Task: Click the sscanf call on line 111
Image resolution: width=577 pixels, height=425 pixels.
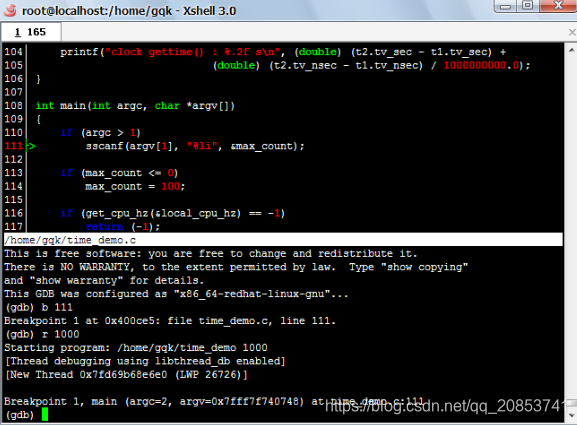Action: point(195,146)
